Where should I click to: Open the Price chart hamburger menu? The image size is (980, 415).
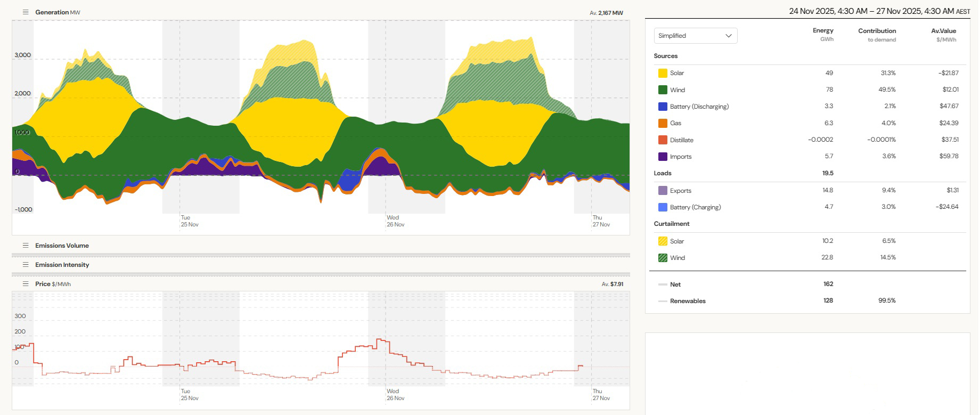point(25,284)
